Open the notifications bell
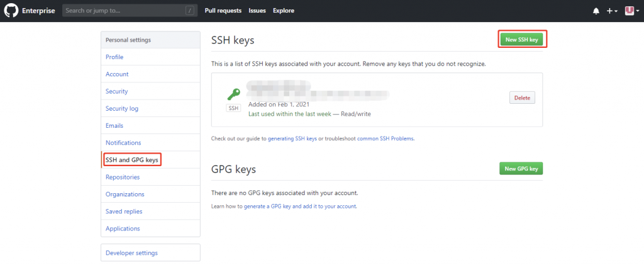 coord(596,11)
